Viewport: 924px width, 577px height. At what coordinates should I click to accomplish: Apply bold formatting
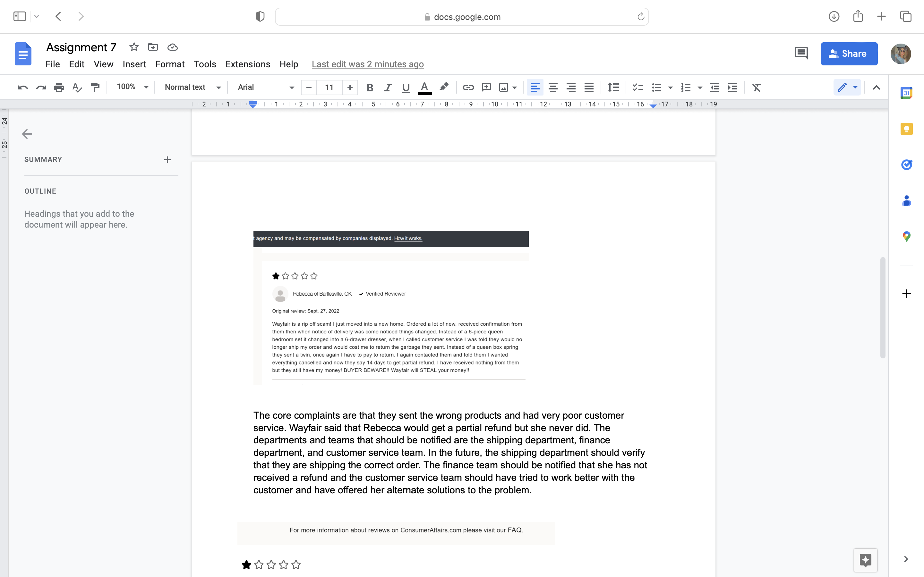pyautogui.click(x=370, y=88)
